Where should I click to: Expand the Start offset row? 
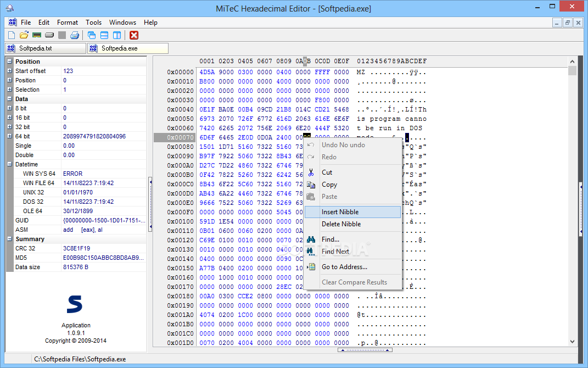[10, 71]
